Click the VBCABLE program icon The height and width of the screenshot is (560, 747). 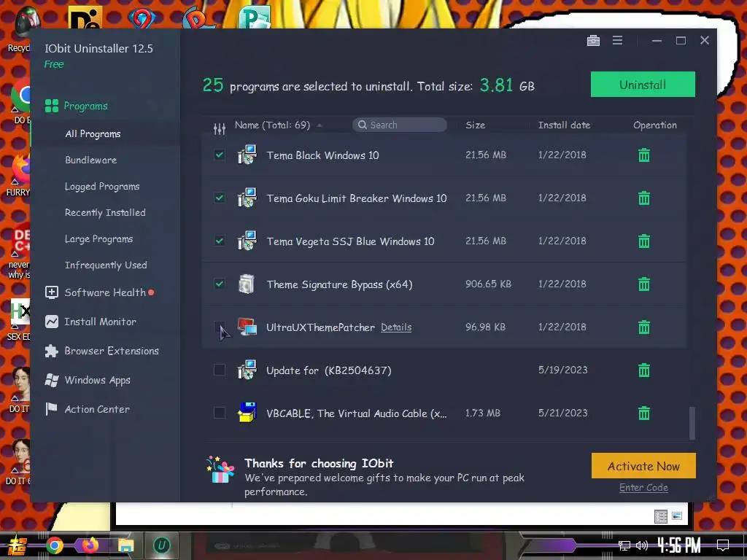click(x=247, y=413)
